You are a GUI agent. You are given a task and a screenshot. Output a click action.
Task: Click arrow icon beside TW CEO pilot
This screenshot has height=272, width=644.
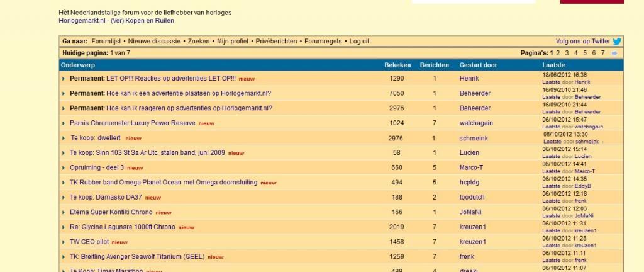64,242
